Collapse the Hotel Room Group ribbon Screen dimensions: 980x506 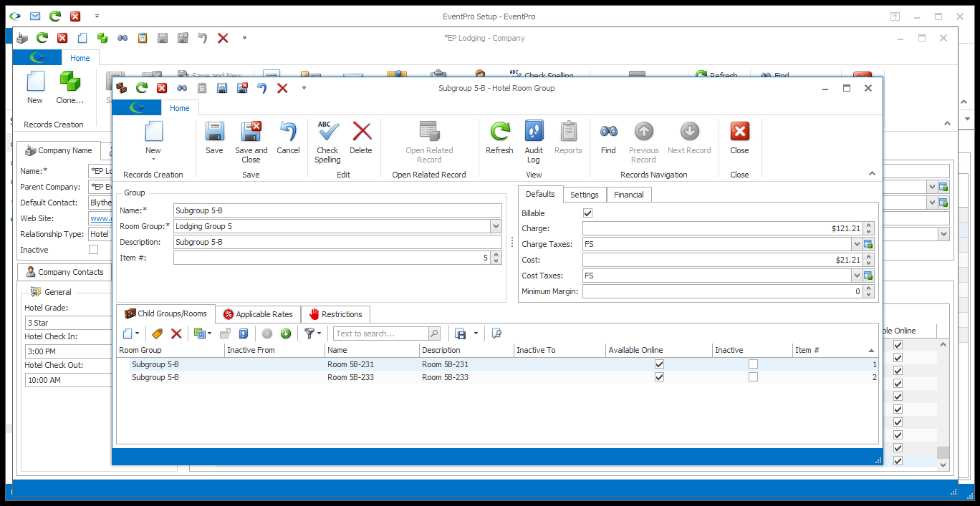[x=872, y=174]
